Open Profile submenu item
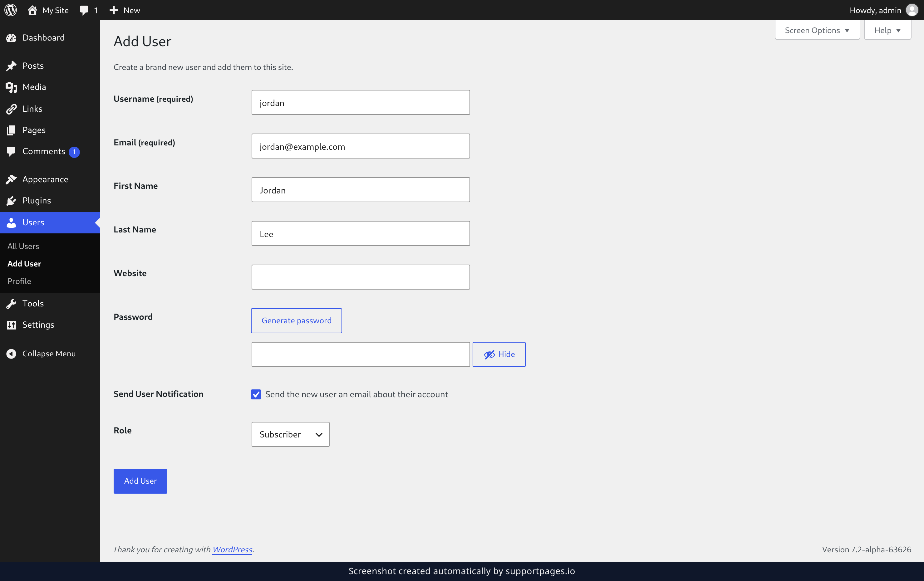924x581 pixels. point(19,281)
